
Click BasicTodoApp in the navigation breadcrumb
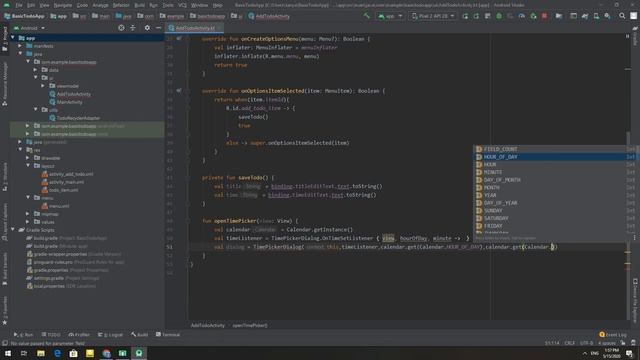coord(24,16)
